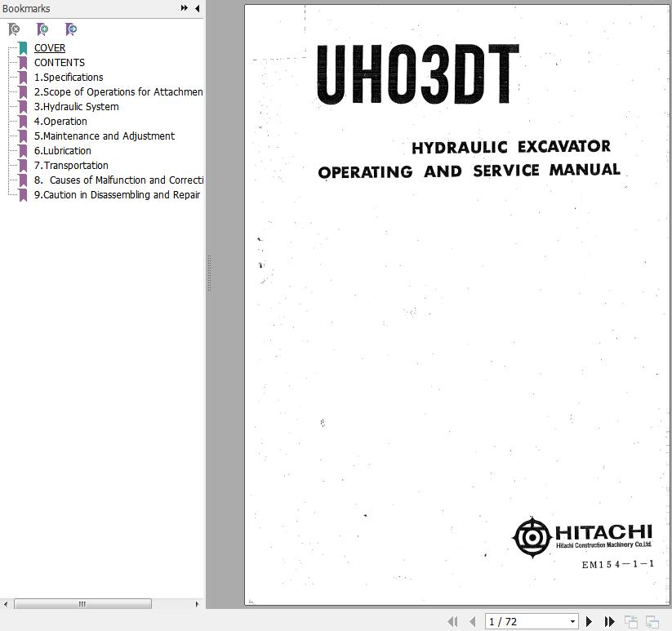
Task: Open the COVER bookmark
Action: [x=50, y=48]
